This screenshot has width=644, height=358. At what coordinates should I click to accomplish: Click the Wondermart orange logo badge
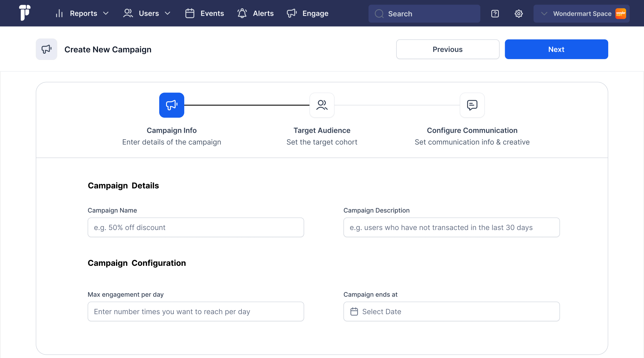tap(620, 13)
